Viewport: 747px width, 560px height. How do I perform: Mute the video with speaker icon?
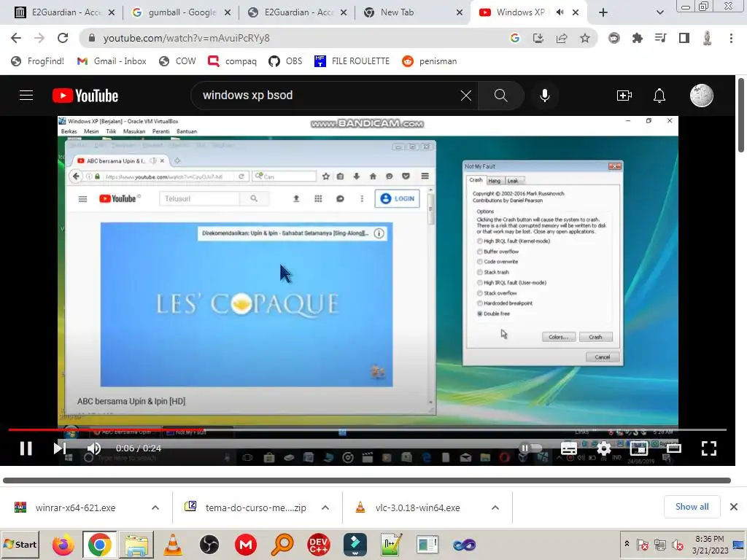[x=94, y=448]
